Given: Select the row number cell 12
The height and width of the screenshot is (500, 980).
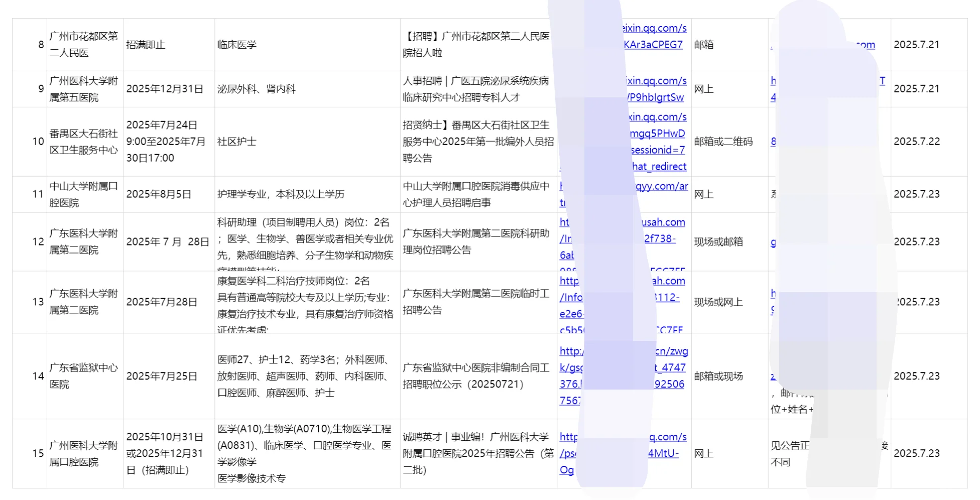Looking at the screenshot, I should [x=30, y=241].
